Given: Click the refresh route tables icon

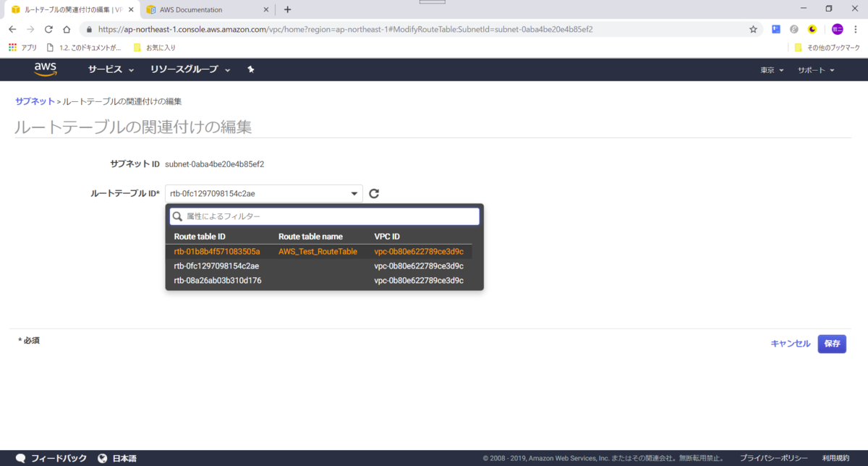Looking at the screenshot, I should coord(374,193).
